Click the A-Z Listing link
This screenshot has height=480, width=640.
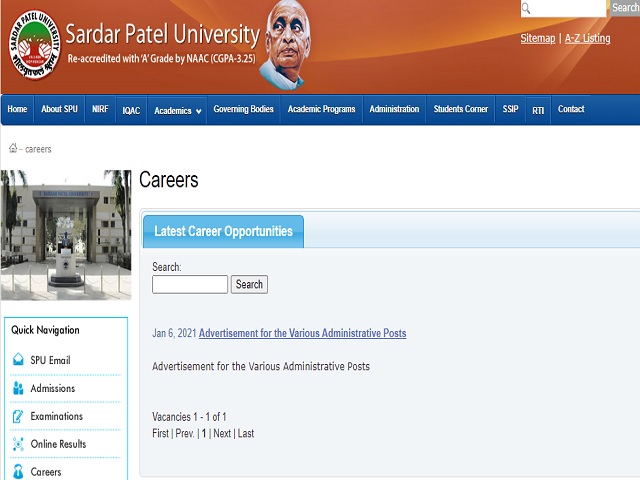pyautogui.click(x=587, y=38)
